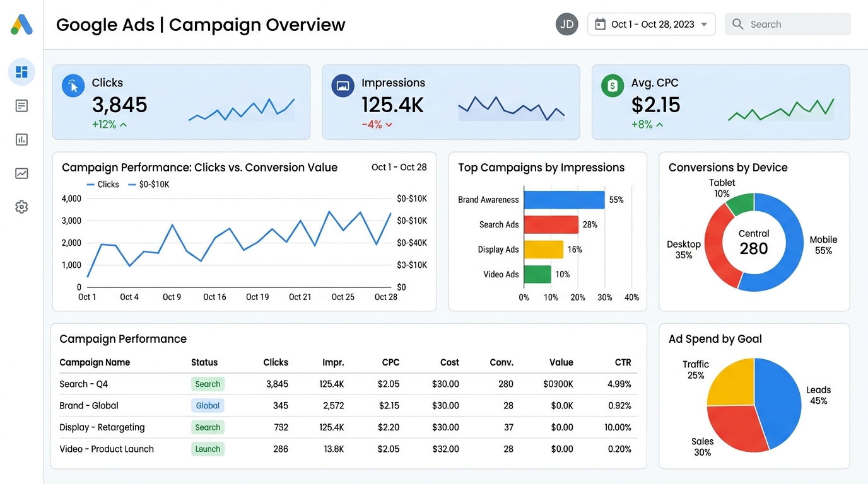Open the line trend sidebar icon
868x484 pixels.
click(x=21, y=173)
